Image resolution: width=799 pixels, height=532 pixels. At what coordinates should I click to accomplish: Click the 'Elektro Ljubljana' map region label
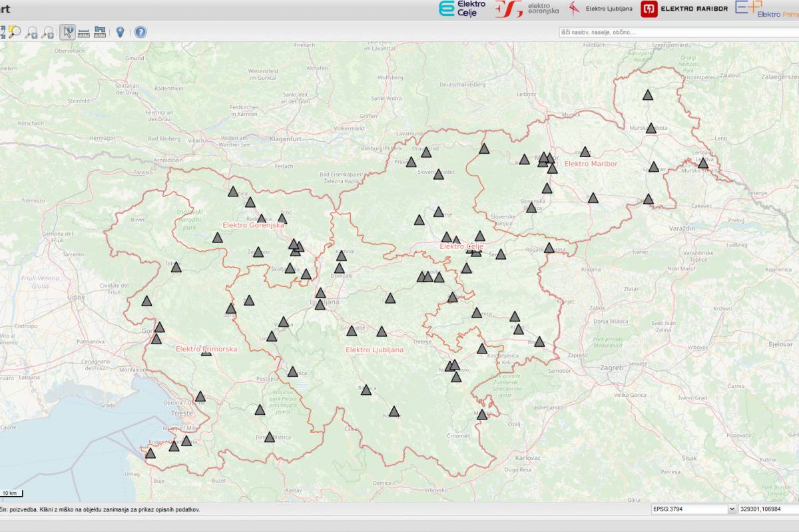click(x=374, y=350)
